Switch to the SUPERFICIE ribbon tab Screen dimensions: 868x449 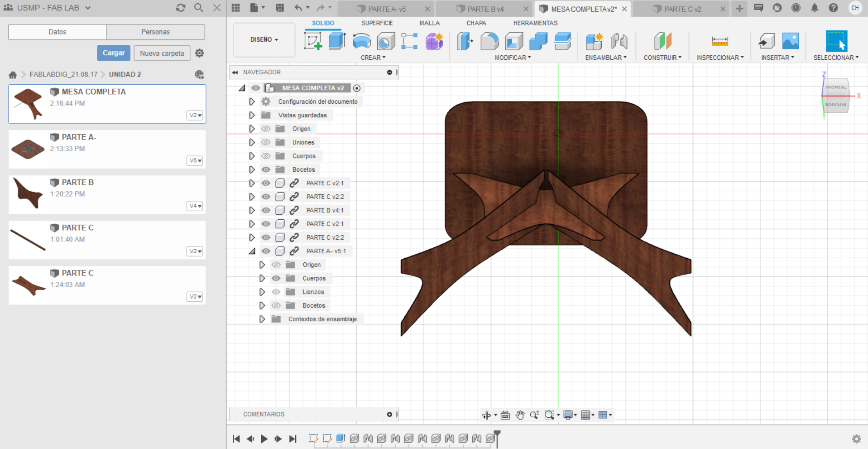click(x=377, y=23)
